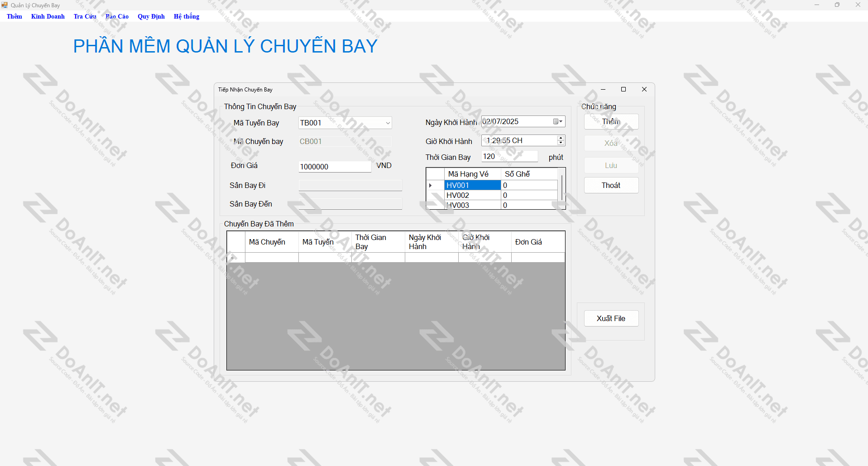Screen dimensions: 868x466
Task: Open the Thêm menu in menu bar
Action: click(x=14, y=16)
